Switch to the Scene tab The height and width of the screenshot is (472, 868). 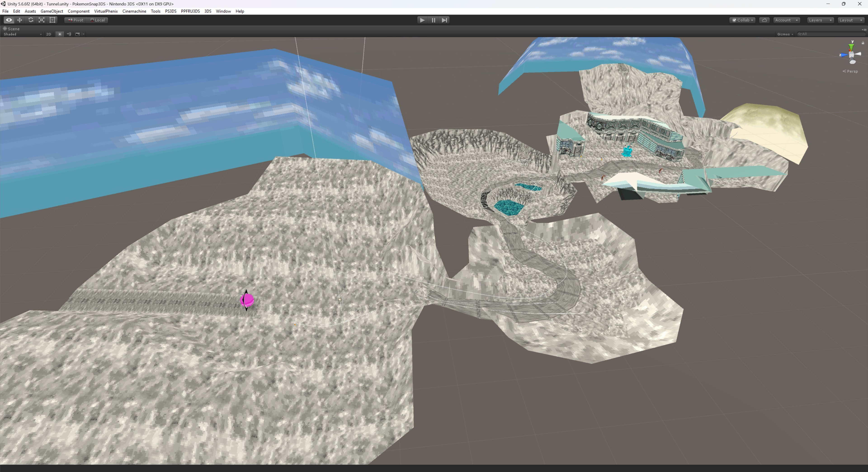pos(12,29)
